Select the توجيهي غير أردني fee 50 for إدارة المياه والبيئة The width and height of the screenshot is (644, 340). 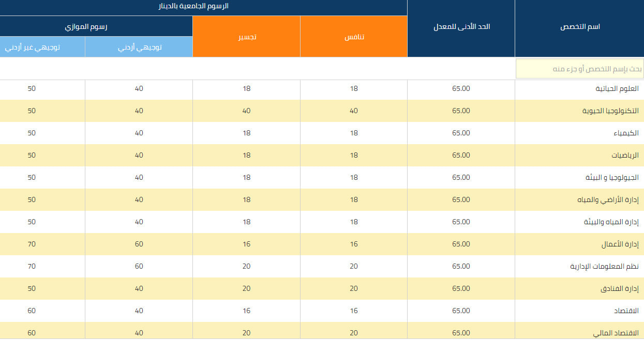click(x=32, y=222)
